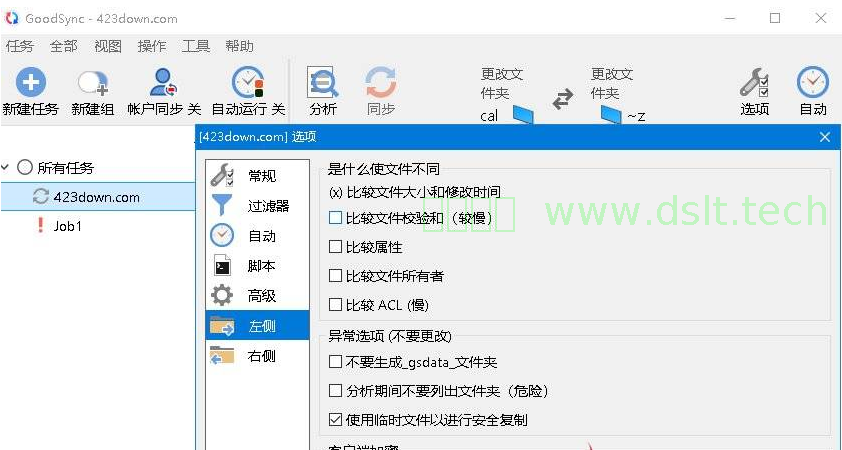Run 分析 analyze magnifier icon
Screen dimensions: 842x450
pos(323,82)
